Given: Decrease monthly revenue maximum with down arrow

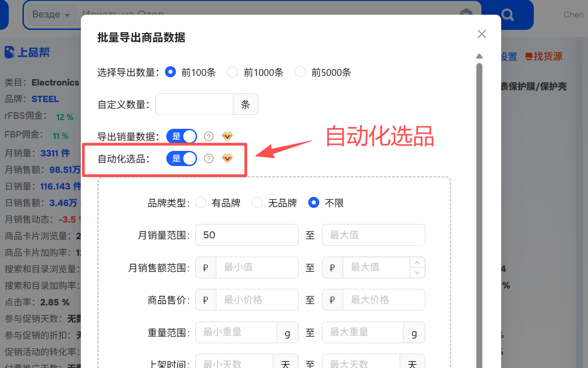Looking at the screenshot, I should point(417,272).
